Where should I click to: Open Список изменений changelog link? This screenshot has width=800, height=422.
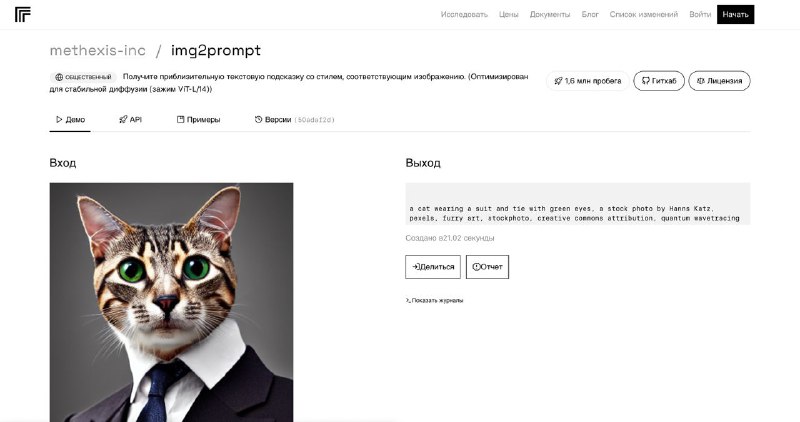tap(643, 14)
